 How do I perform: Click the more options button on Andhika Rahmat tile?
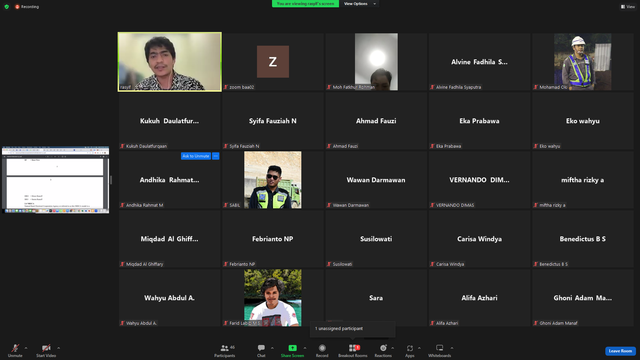pyautogui.click(x=216, y=156)
